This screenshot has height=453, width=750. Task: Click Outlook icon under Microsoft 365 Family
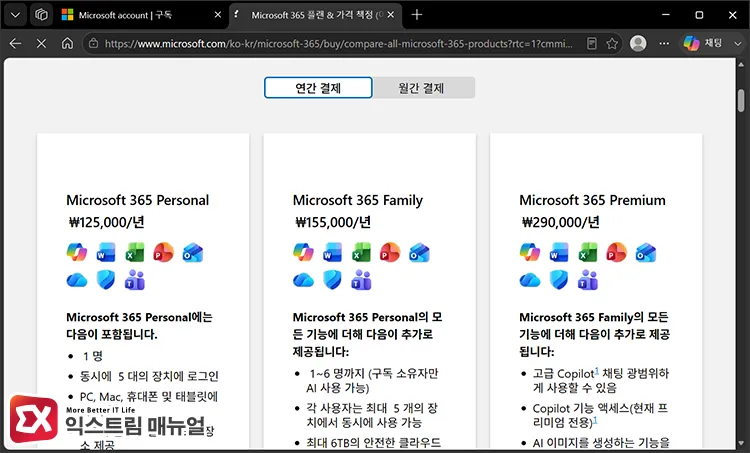(419, 252)
